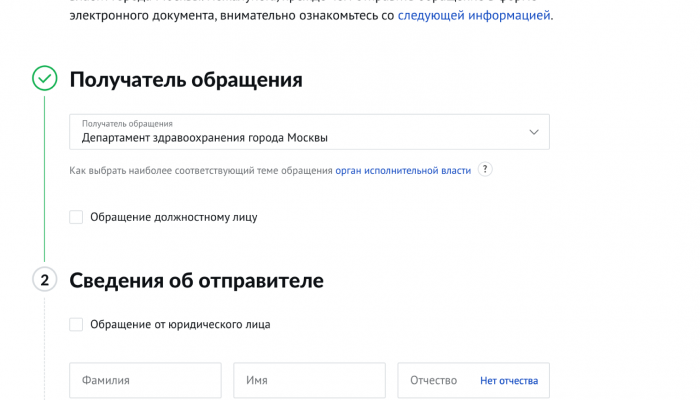
Task: Focus the "Фамилия" input field
Action: tap(145, 381)
